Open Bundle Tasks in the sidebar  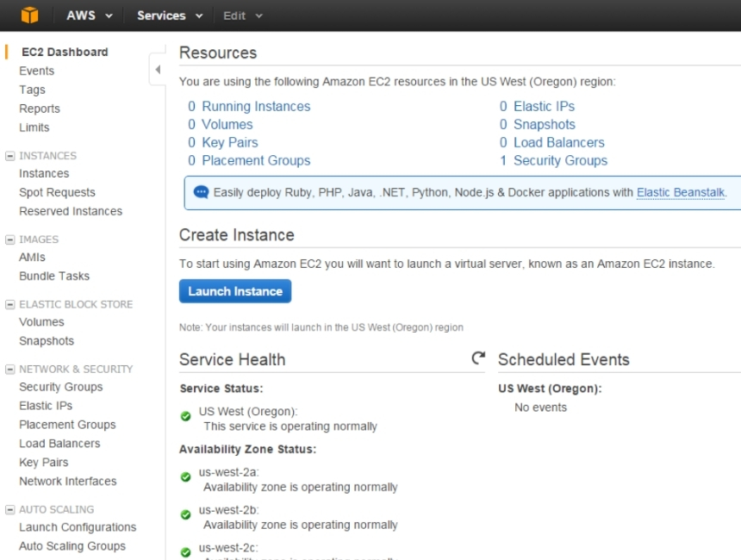(x=54, y=276)
